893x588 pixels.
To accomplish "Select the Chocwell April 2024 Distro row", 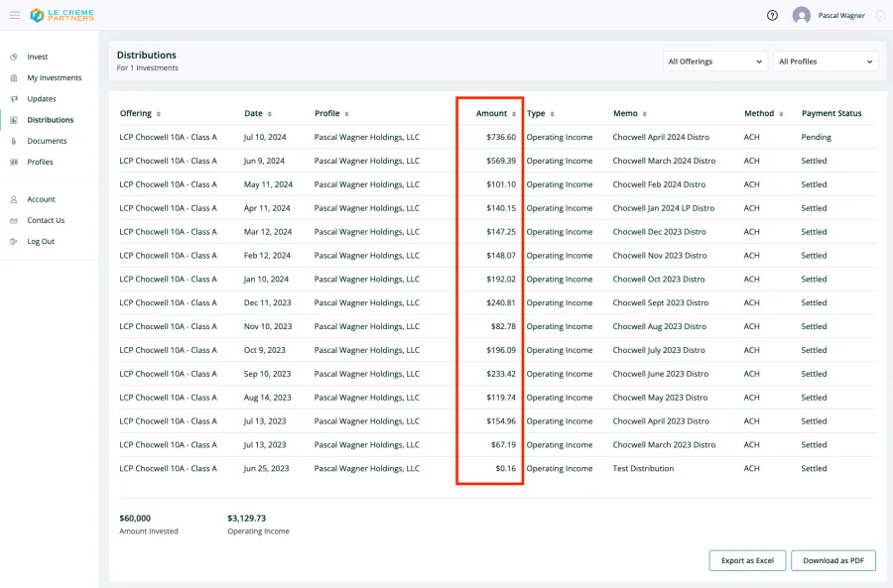I will [x=497, y=137].
